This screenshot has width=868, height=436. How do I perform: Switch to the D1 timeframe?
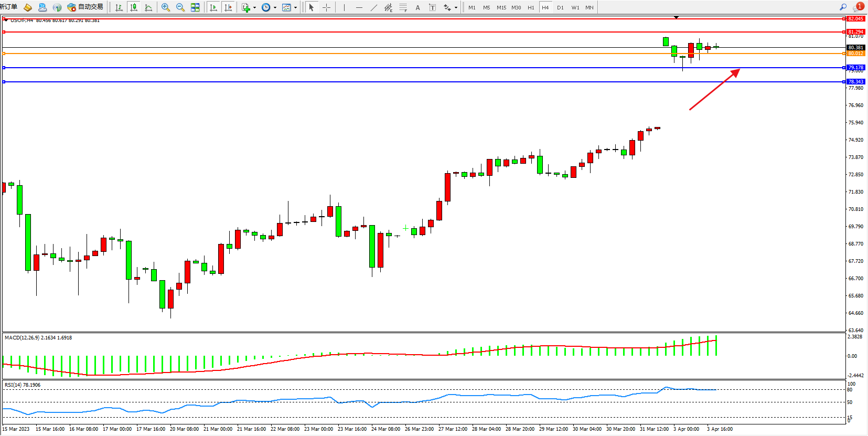click(x=560, y=7)
